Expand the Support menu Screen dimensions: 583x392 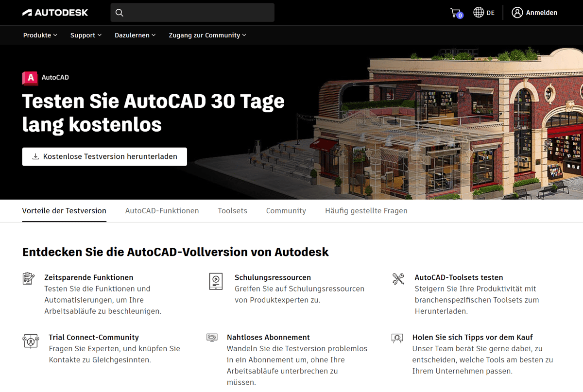pyautogui.click(x=86, y=35)
